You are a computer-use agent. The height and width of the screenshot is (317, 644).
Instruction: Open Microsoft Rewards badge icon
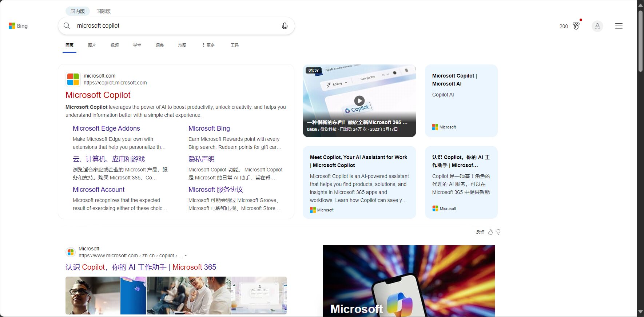click(576, 26)
